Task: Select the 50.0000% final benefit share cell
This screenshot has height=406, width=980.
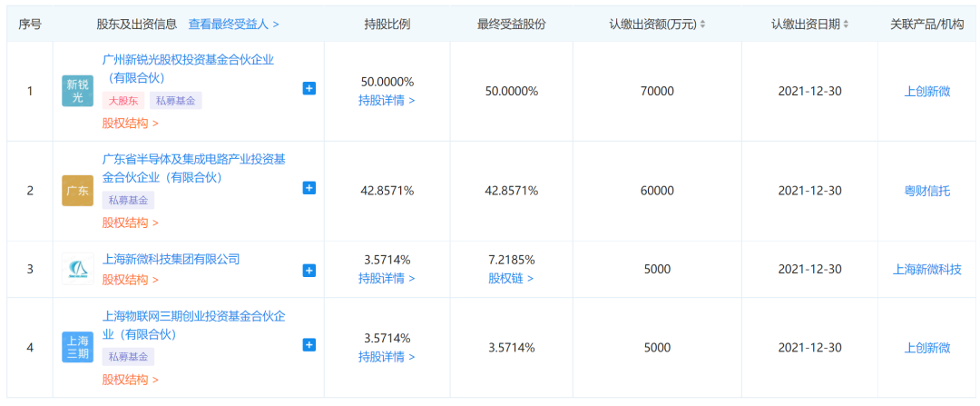Action: tap(511, 92)
